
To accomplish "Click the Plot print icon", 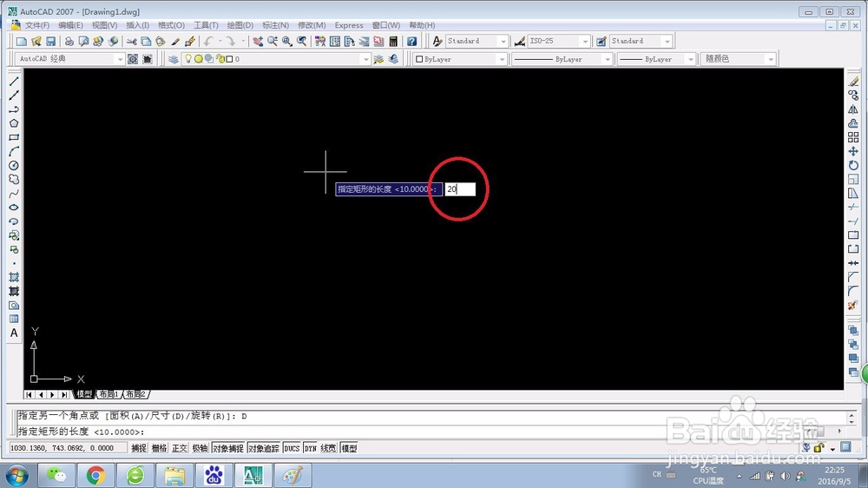I will coord(69,41).
